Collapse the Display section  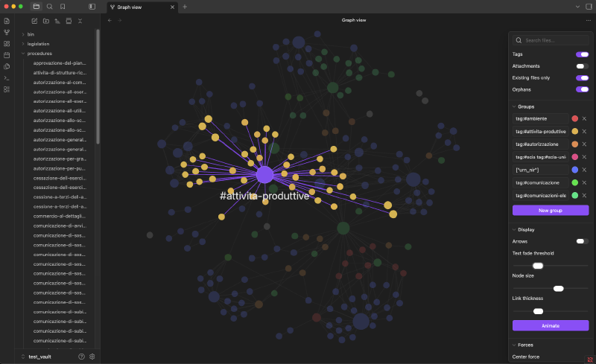526,229
